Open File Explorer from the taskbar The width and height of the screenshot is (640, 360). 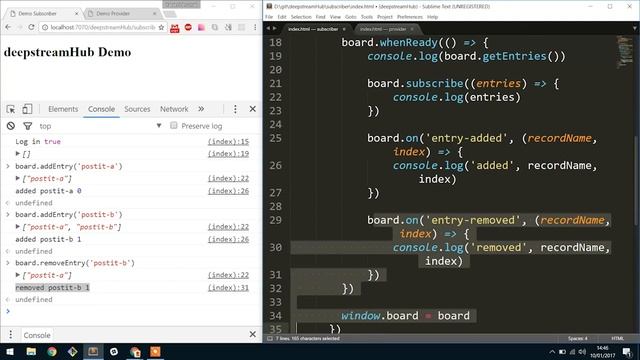[31, 352]
